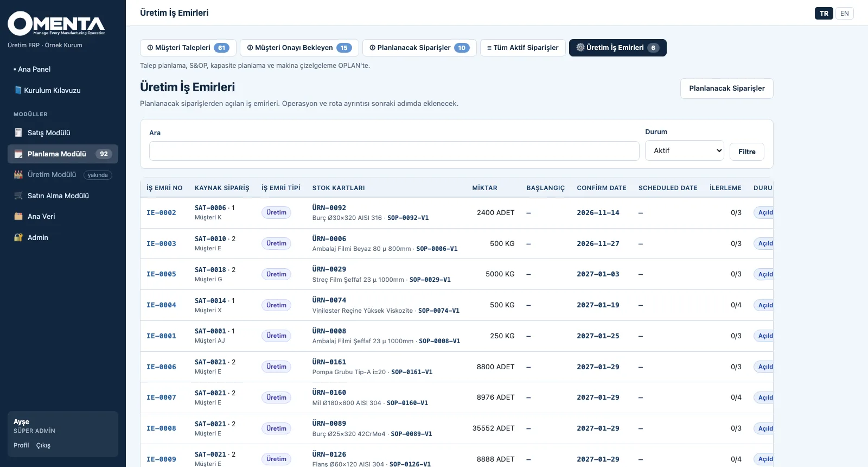Viewport: 868px width, 467px height.
Task: Click stock card ÜRN-0074
Action: [329, 300]
